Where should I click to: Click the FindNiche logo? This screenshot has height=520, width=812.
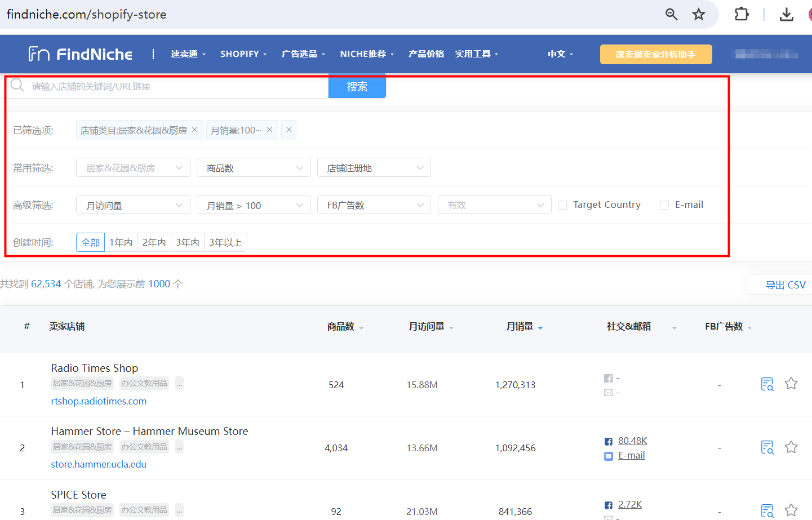81,54
